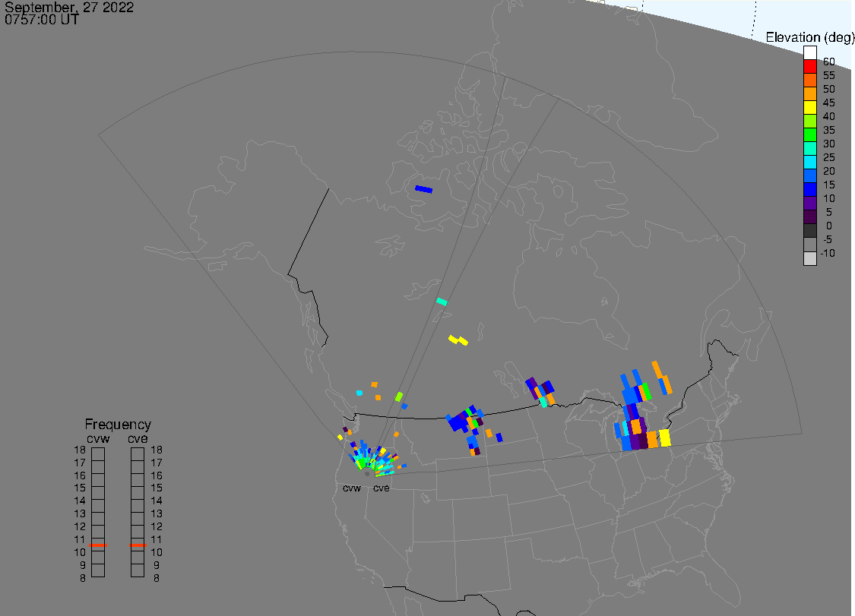Click the "-10" label on the elevation legend
This screenshot has height=616, width=855.
828,253
